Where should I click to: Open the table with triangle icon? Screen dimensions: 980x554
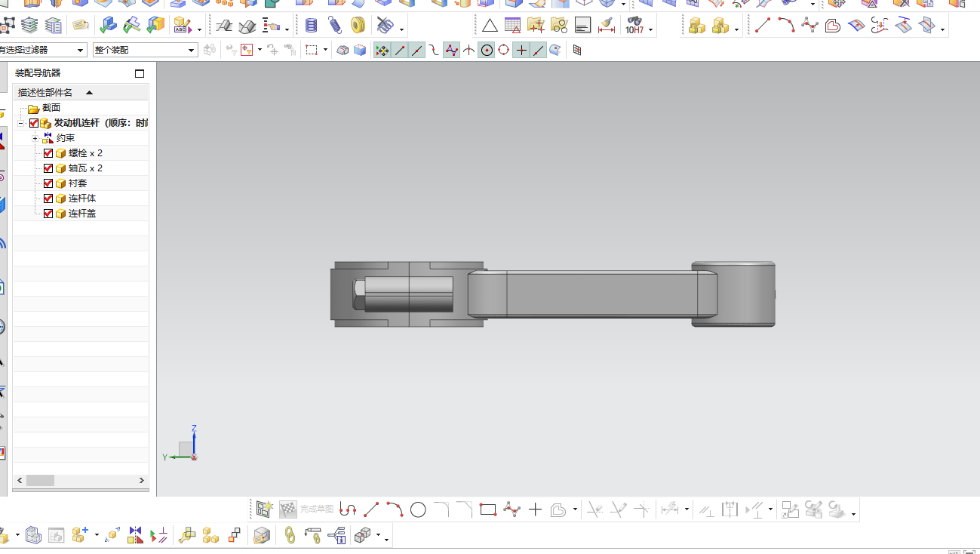pos(513,26)
